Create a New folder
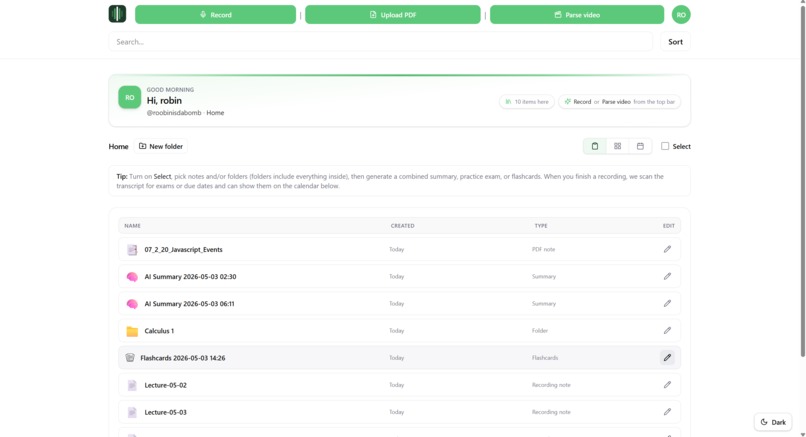Image resolution: width=806 pixels, height=437 pixels. tap(161, 147)
